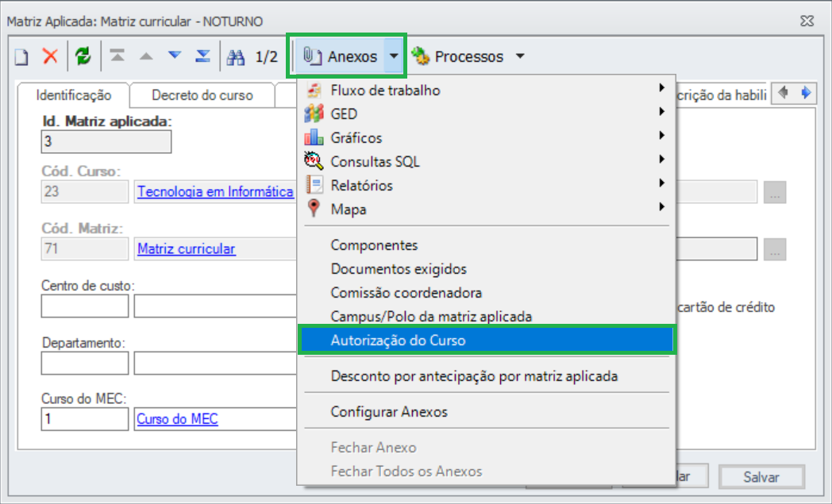Click the Cód. Curso field with 23
Screen dimensions: 832x504
point(85,191)
